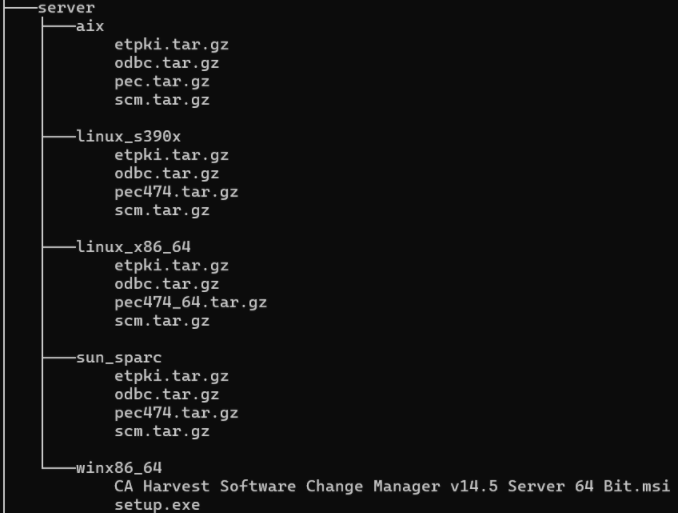Click etpki.tar.gz under the aix folder

[x=171, y=44]
